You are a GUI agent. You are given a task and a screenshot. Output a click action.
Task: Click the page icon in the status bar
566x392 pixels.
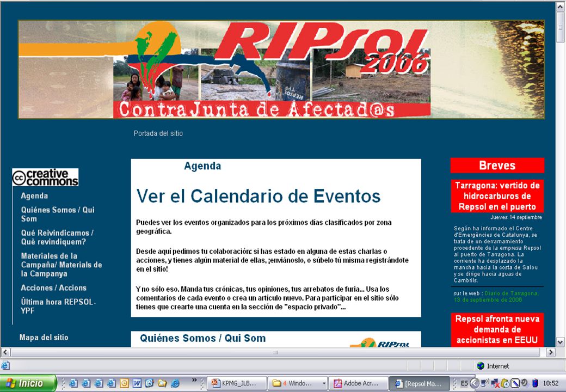point(5,365)
